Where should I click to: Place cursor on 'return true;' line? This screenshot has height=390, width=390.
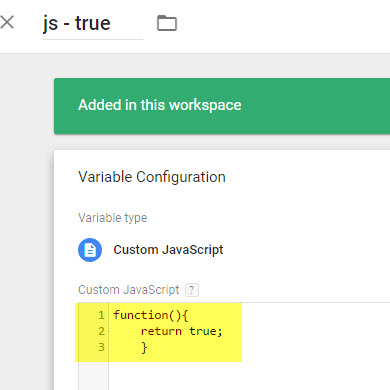coord(181,331)
